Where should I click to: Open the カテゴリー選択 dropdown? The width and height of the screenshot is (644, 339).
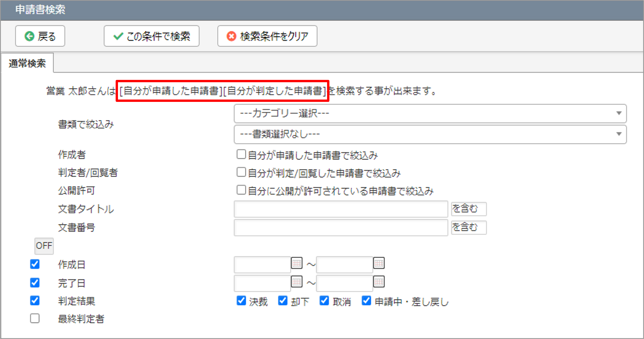click(430, 113)
